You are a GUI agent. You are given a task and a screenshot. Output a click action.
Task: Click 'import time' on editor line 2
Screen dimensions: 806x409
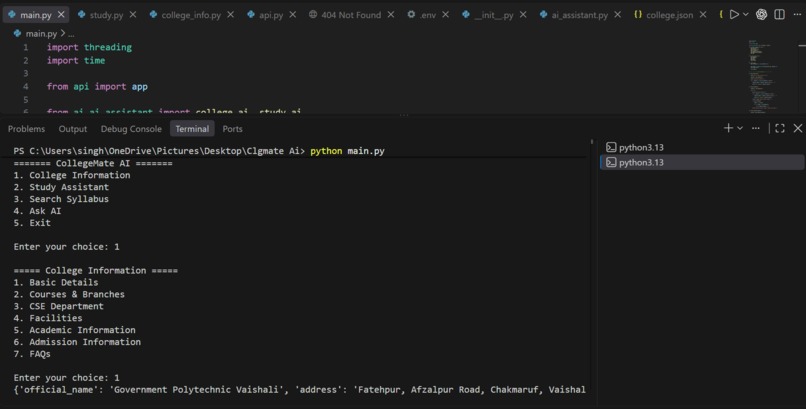pos(76,60)
